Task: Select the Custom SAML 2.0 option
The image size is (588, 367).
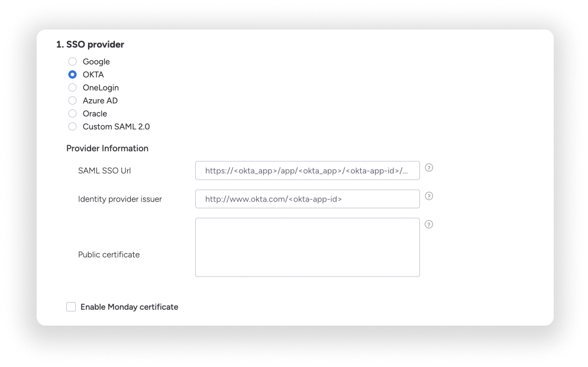Action: [72, 126]
